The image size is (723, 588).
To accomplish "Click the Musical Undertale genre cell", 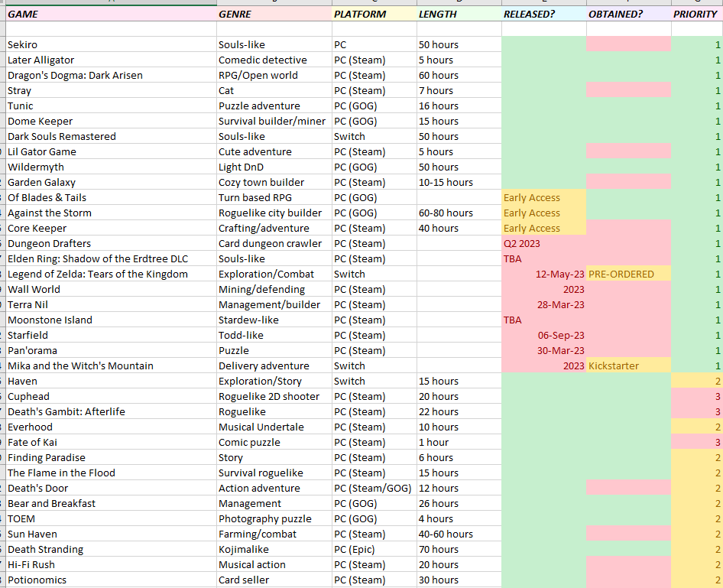I will (x=274, y=427).
